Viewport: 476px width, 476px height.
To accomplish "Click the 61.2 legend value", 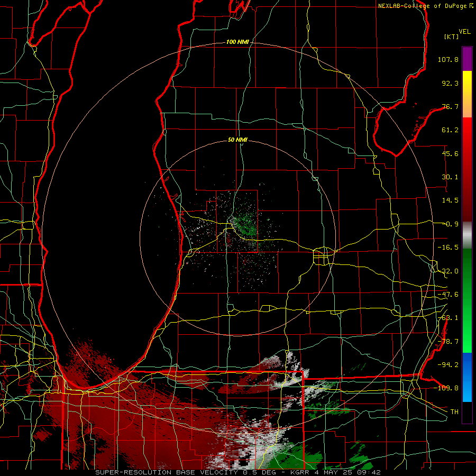I will (x=450, y=130).
